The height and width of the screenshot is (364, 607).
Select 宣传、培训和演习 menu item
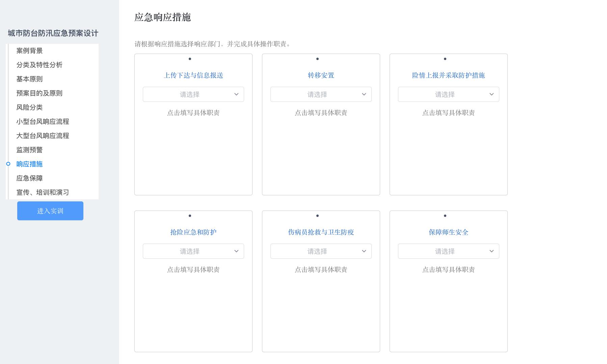tap(43, 192)
